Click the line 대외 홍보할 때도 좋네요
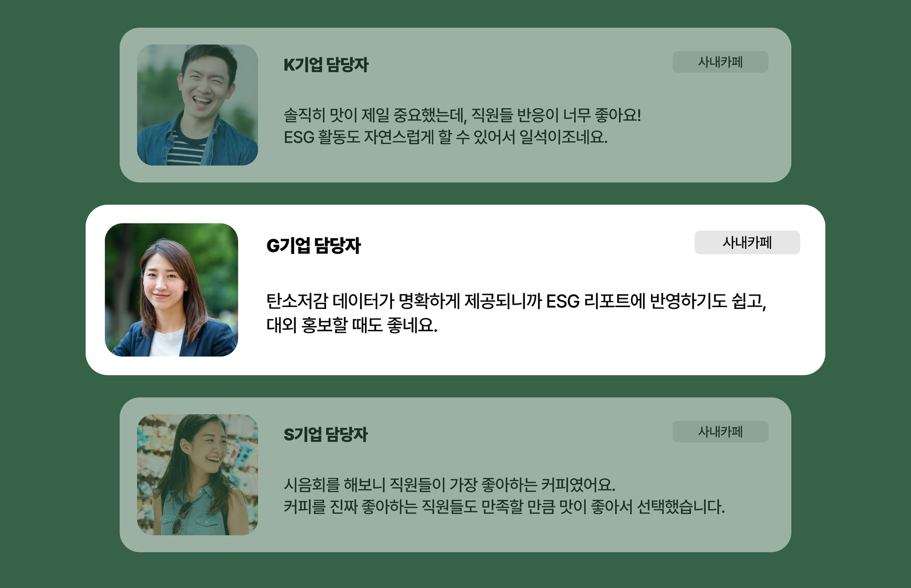 click(x=352, y=325)
